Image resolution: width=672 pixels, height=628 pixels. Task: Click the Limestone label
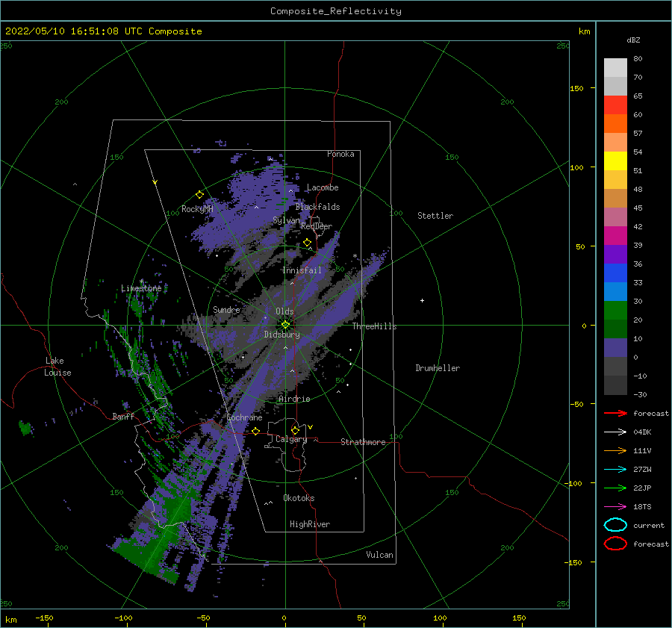141,288
